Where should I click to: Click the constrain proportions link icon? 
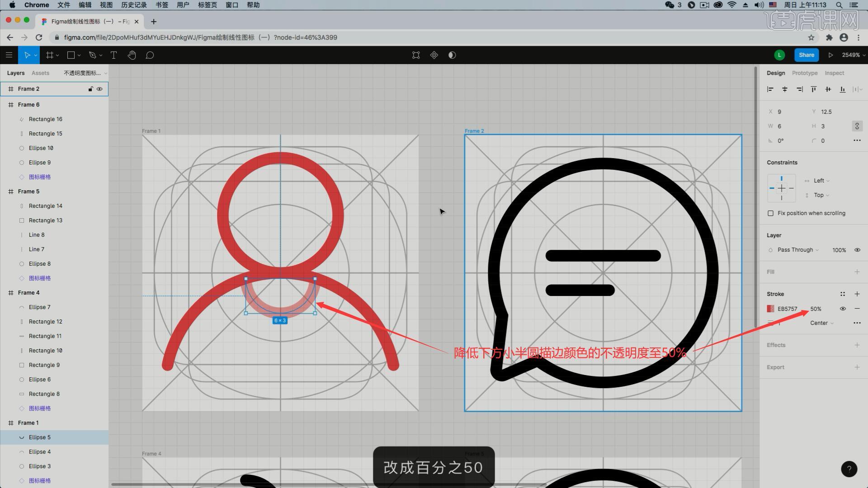coord(857,126)
